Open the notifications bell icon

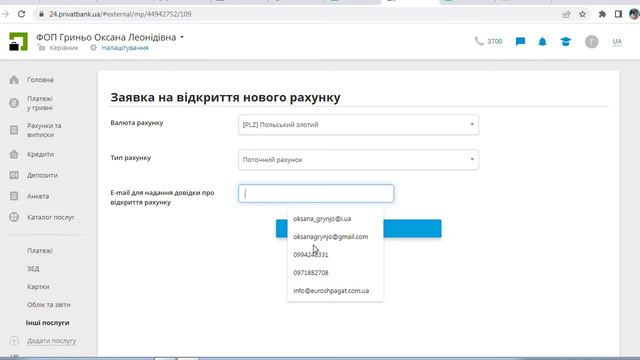[x=542, y=42]
